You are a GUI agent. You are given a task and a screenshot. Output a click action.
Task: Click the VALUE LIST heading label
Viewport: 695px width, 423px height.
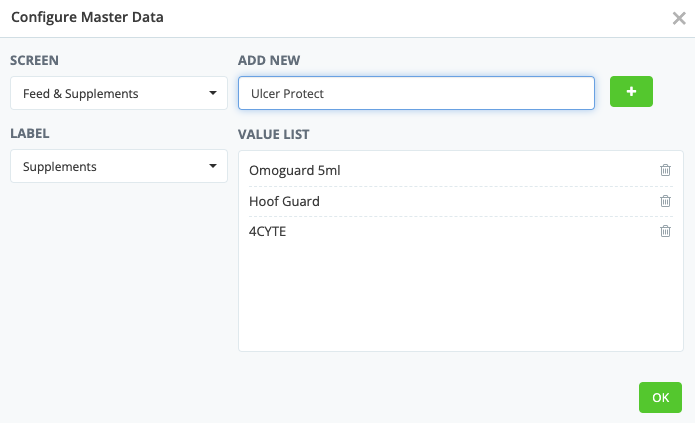274,132
